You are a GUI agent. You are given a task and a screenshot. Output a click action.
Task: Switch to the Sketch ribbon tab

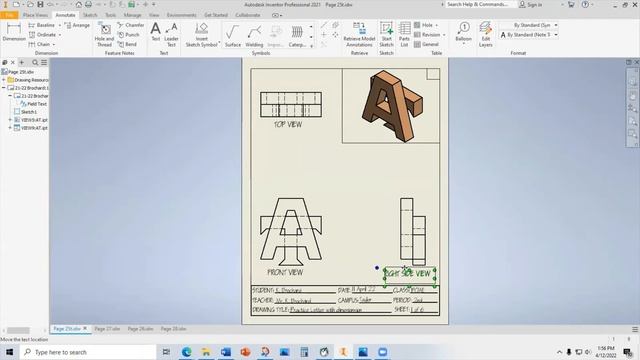pos(90,15)
